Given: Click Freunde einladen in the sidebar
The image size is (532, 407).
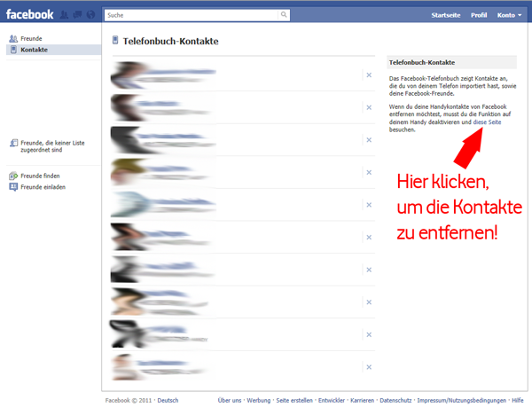Looking at the screenshot, I should [43, 186].
